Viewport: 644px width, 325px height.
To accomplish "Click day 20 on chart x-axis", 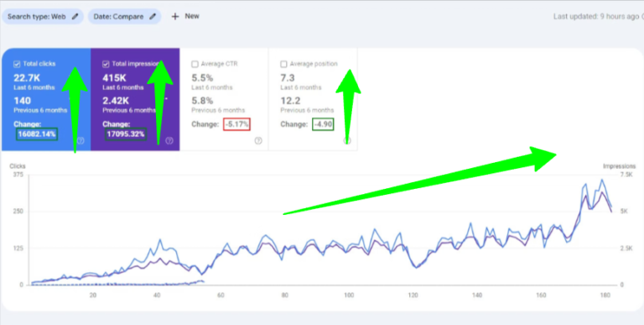I will [x=93, y=295].
